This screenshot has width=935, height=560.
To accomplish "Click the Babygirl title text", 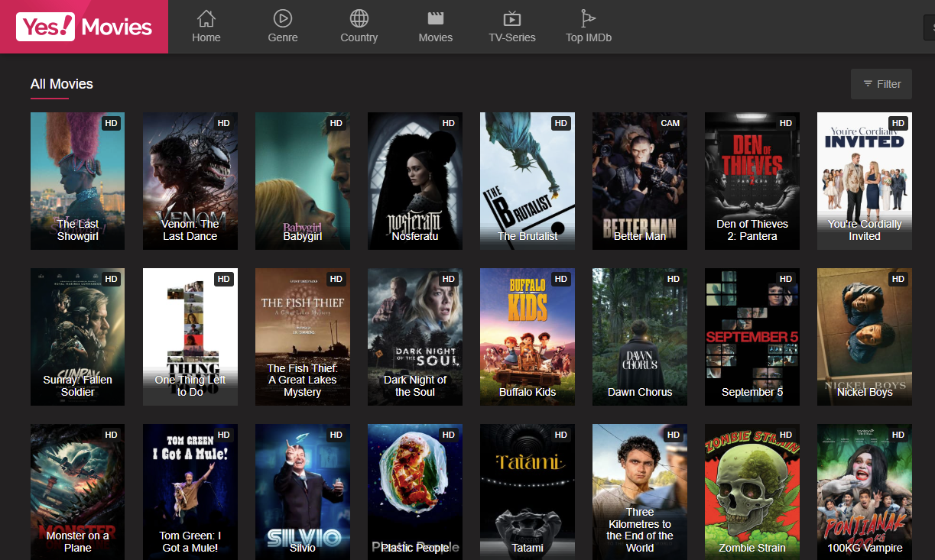I will click(303, 236).
